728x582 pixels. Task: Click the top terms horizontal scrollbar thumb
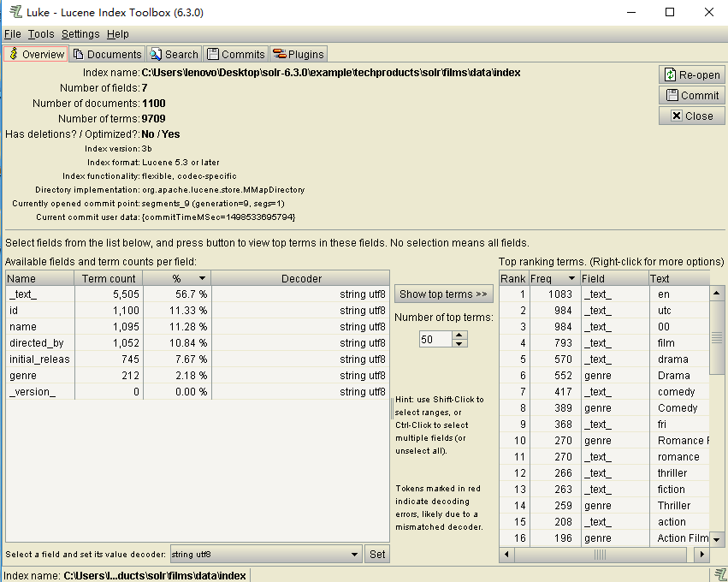click(x=601, y=554)
